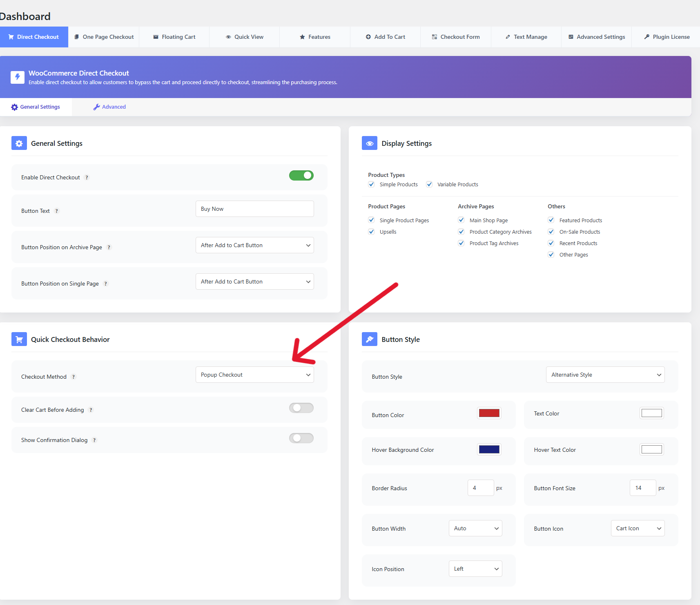Open the Advanced Settings tab
Image resolution: width=700 pixels, height=605 pixels.
pos(597,37)
